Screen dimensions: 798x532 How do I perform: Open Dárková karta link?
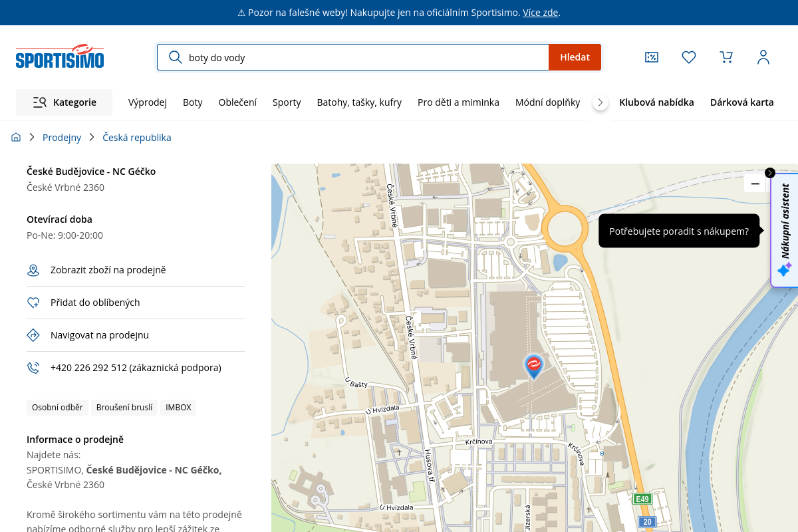742,102
